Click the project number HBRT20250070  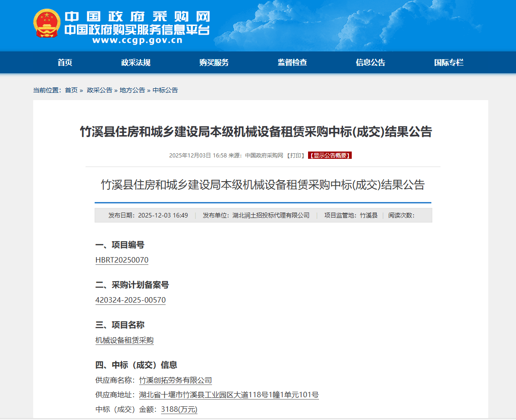[x=121, y=260]
